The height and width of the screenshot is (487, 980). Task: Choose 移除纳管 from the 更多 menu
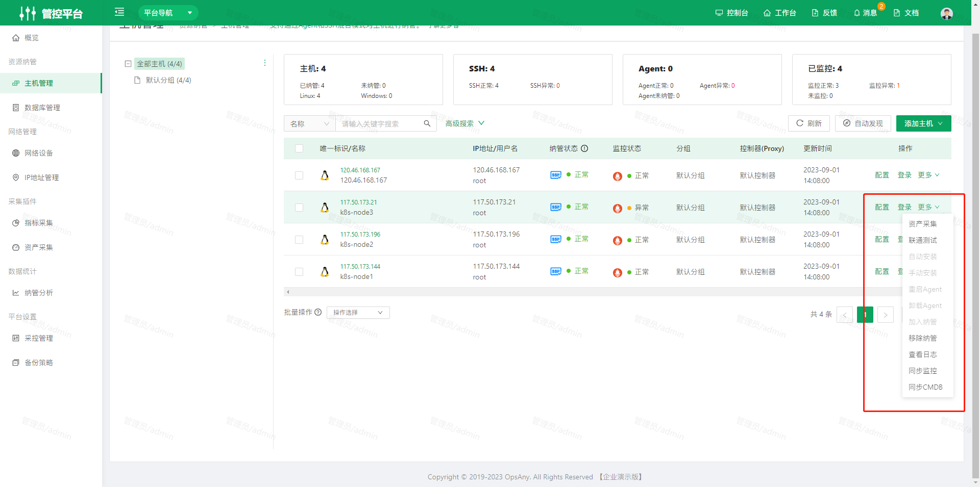tap(927, 338)
